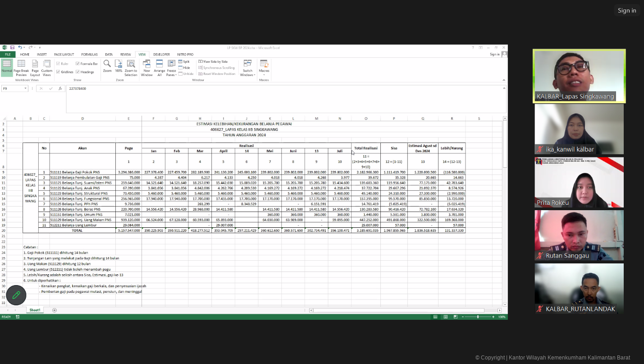Save the workbook from Quick Access
The height and width of the screenshot is (364, 644).
pyautogui.click(x=13, y=47)
